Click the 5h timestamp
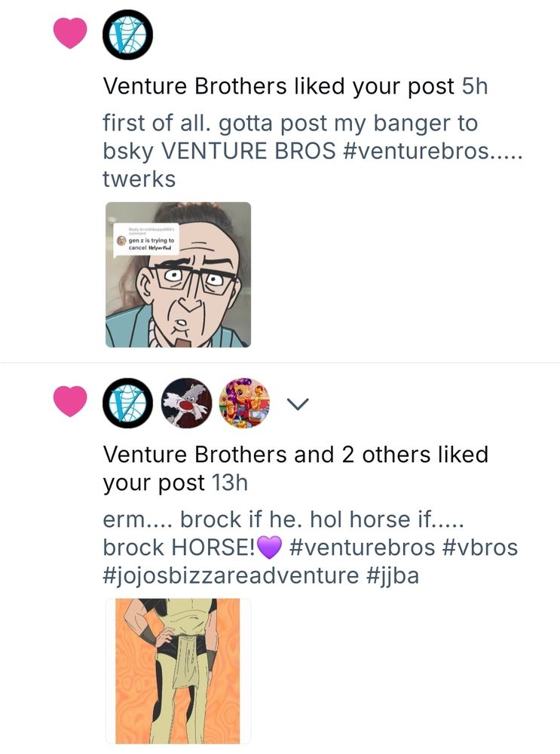 474,87
